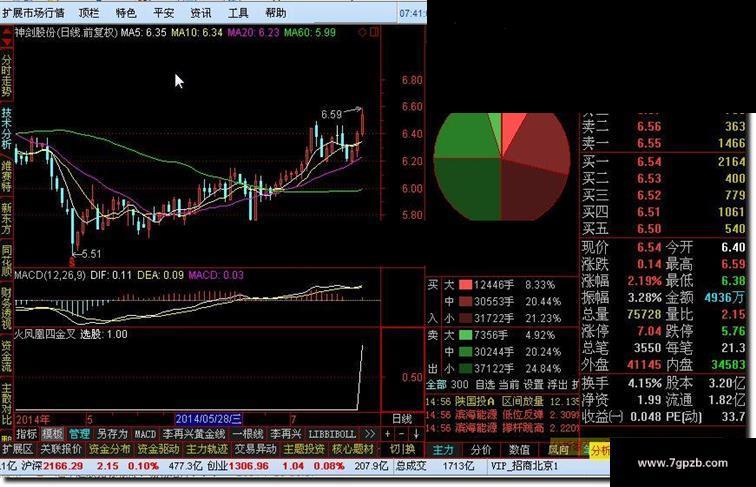This screenshot has height=487, width=756.
Task: Click the 管理 manage button
Action: (x=79, y=433)
